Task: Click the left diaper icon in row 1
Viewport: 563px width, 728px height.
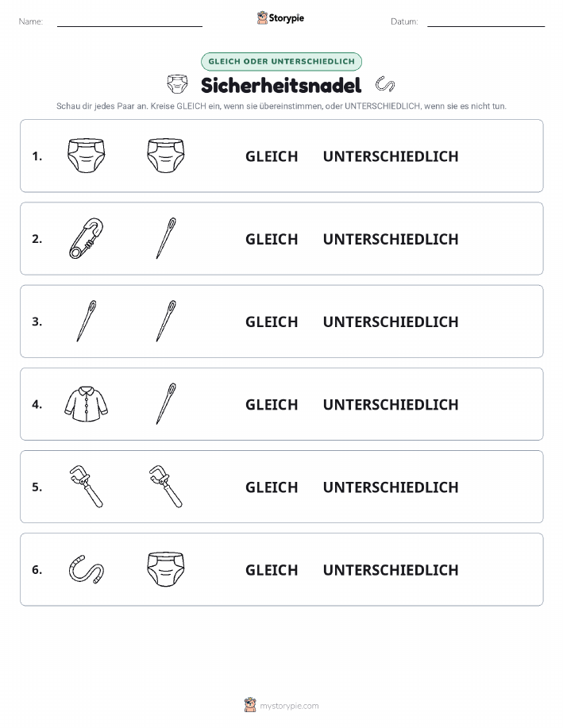Action: 87,156
